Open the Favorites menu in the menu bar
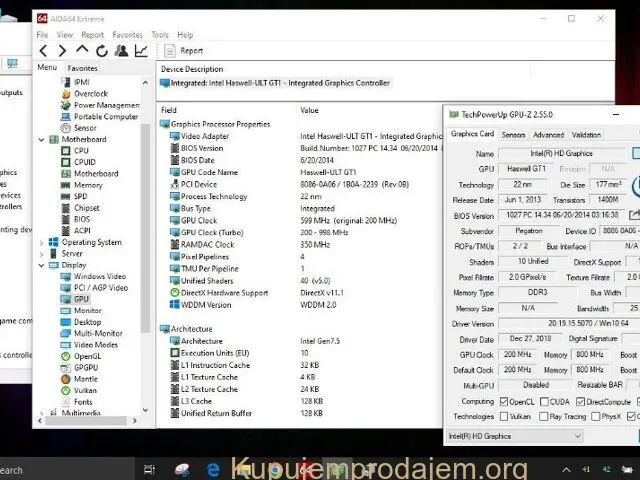The image size is (640, 480). click(x=127, y=34)
